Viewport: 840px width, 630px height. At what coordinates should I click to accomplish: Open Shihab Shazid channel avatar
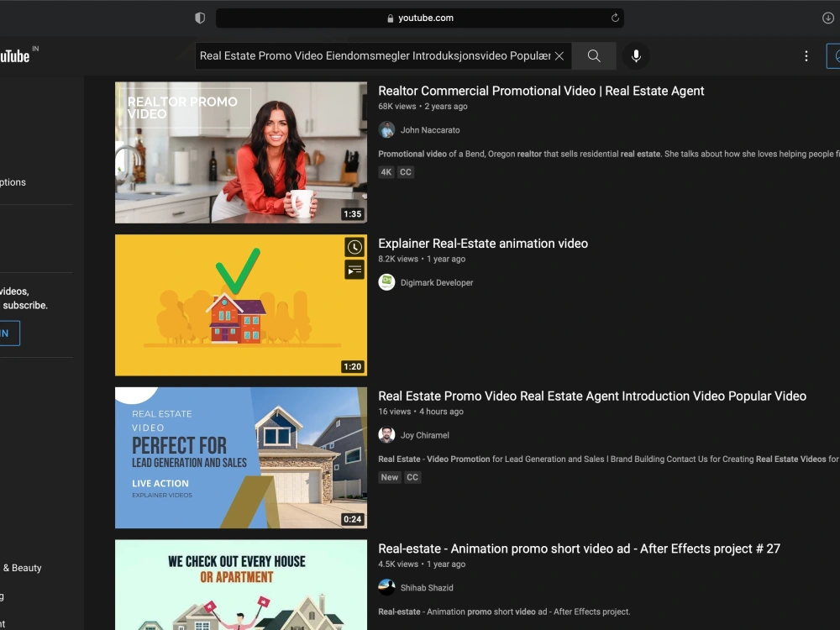tap(386, 588)
